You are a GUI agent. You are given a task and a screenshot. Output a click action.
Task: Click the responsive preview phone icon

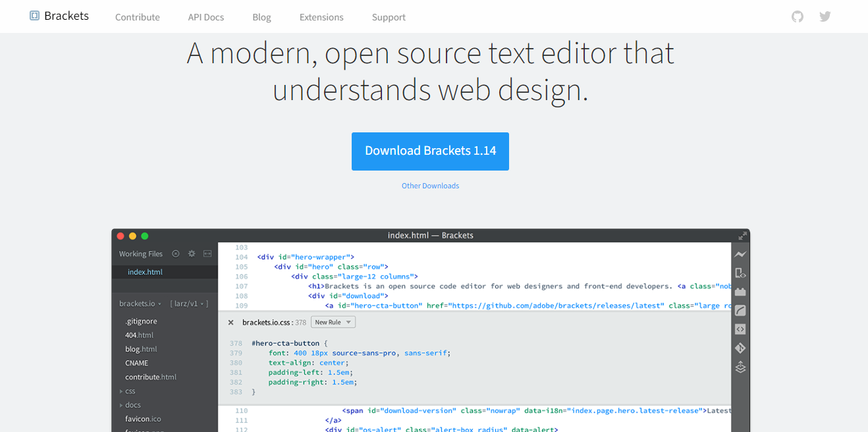740,272
